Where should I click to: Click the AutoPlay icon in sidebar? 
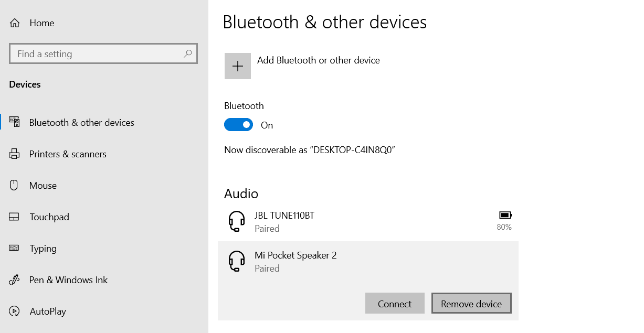pyautogui.click(x=14, y=311)
